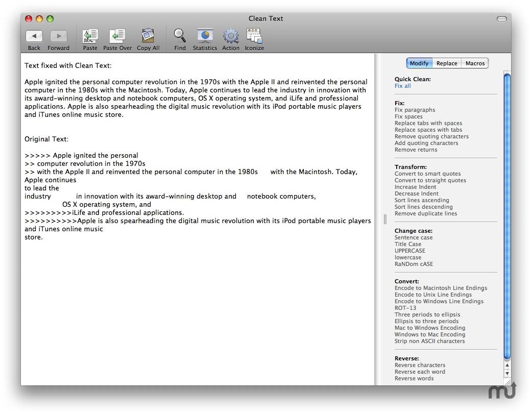Apply UPPERCASE conversion
Image resolution: width=532 pixels, height=414 pixels.
[x=409, y=251]
